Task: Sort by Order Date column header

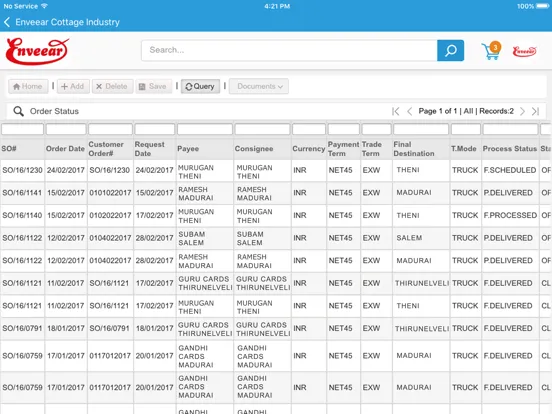Action: tap(65, 149)
